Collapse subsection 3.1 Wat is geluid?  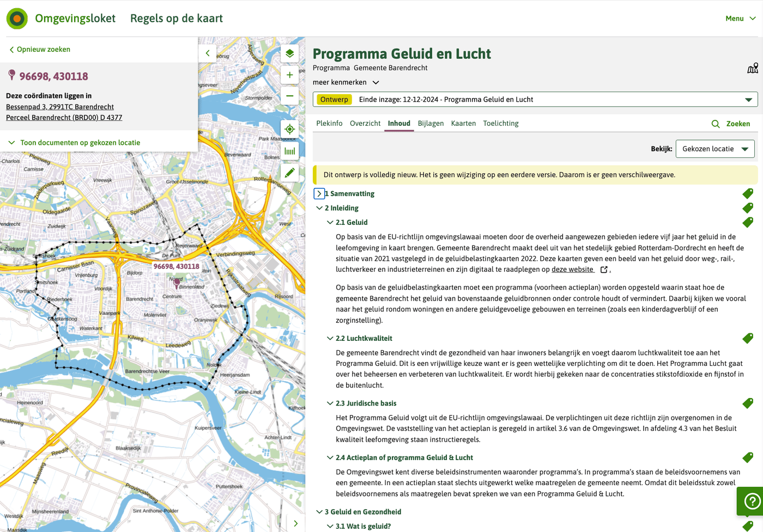click(x=330, y=526)
